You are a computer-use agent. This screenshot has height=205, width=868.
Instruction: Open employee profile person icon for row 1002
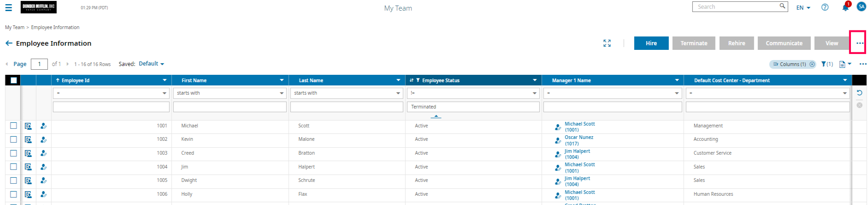click(x=43, y=139)
